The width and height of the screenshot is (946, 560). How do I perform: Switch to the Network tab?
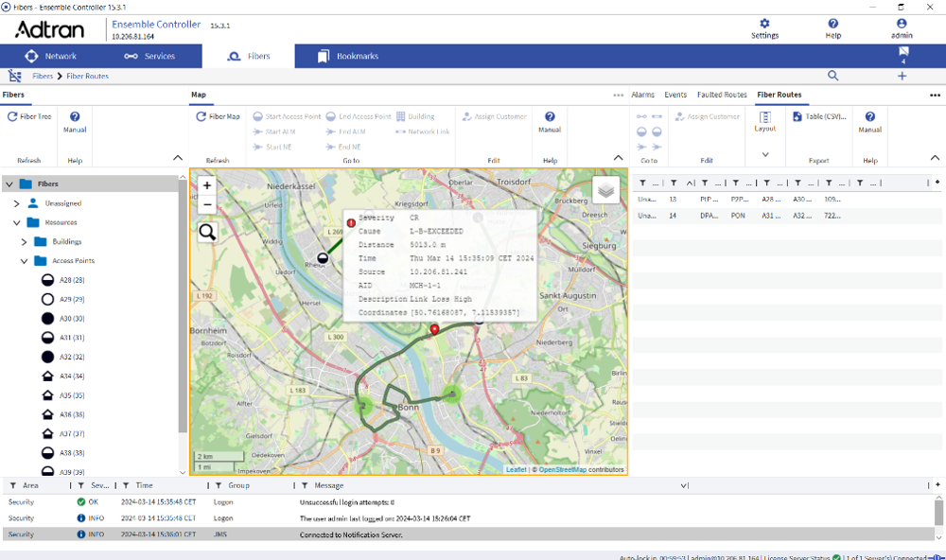pos(51,56)
